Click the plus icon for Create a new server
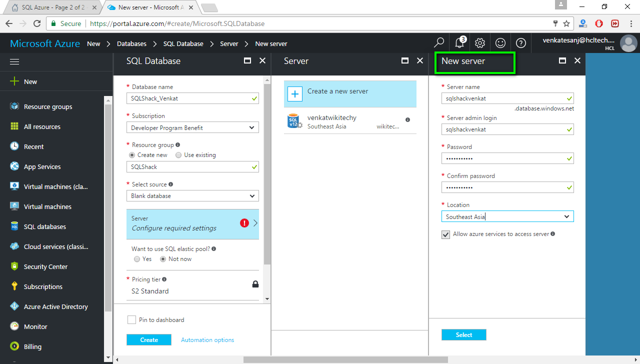 click(295, 94)
